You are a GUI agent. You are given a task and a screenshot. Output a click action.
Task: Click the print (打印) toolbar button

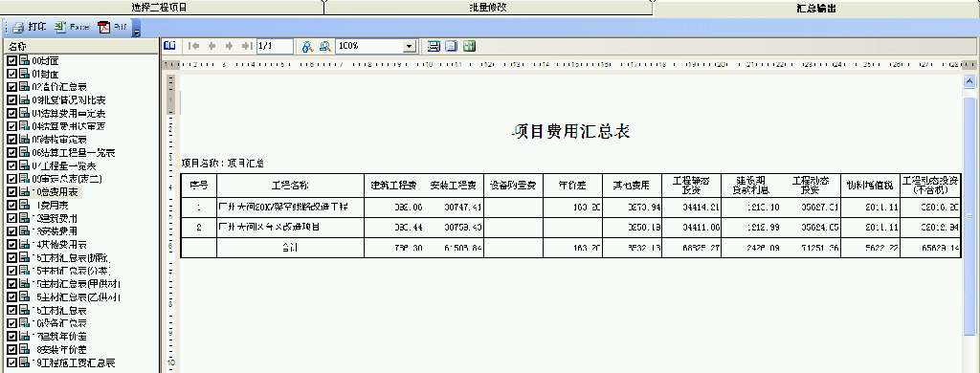tap(30, 28)
